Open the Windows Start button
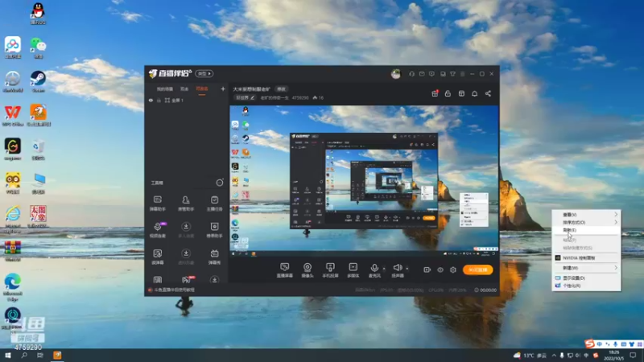 coord(8,356)
